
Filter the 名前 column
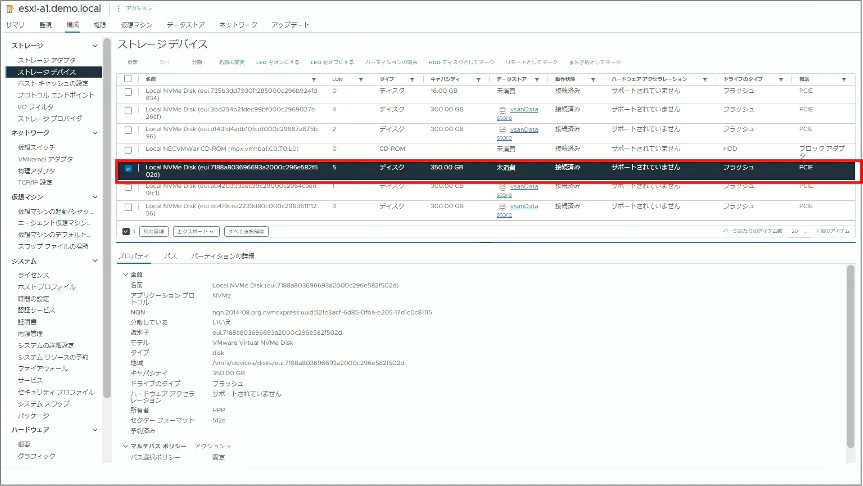pyautogui.click(x=314, y=80)
